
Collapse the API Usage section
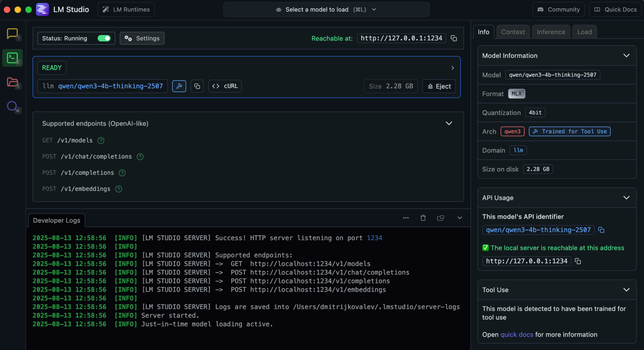click(x=626, y=198)
